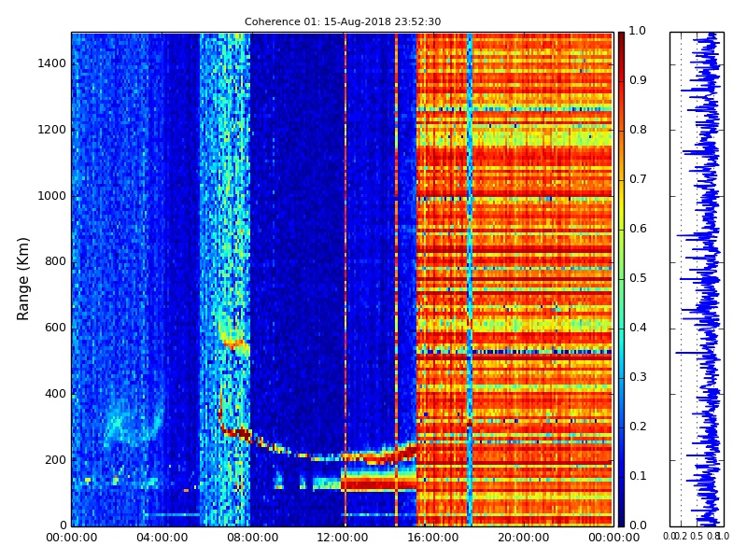Viewport: 747px width, 560px height.
Task: Click the 200 range tick label
Action: coord(56,460)
